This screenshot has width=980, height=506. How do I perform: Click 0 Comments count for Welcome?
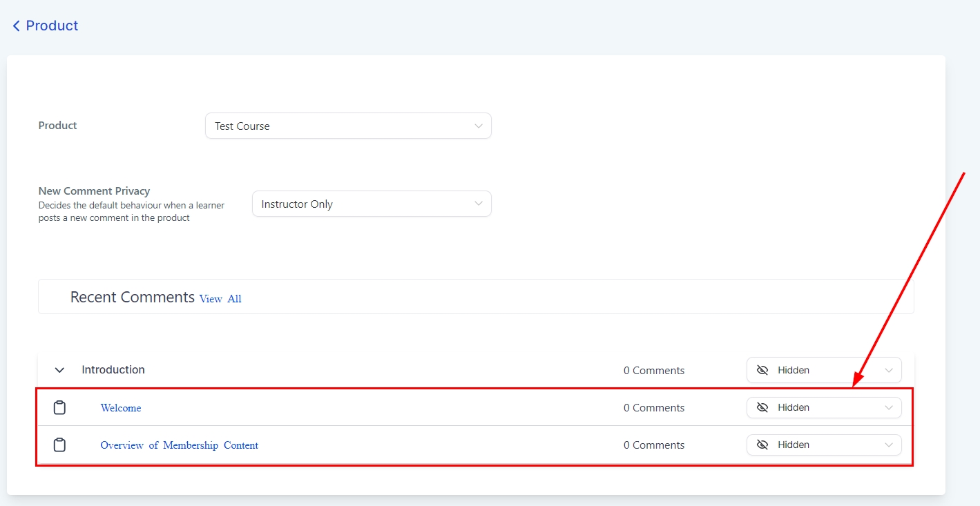pos(654,408)
